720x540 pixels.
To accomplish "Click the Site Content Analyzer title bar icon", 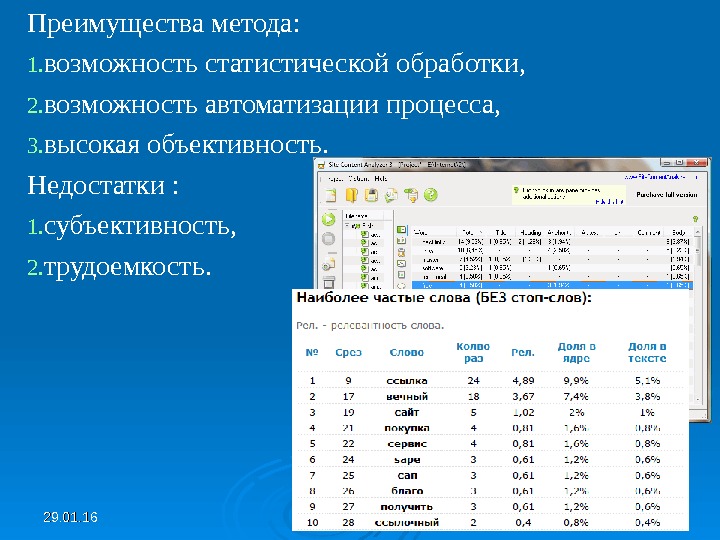I will pyautogui.click(x=321, y=164).
